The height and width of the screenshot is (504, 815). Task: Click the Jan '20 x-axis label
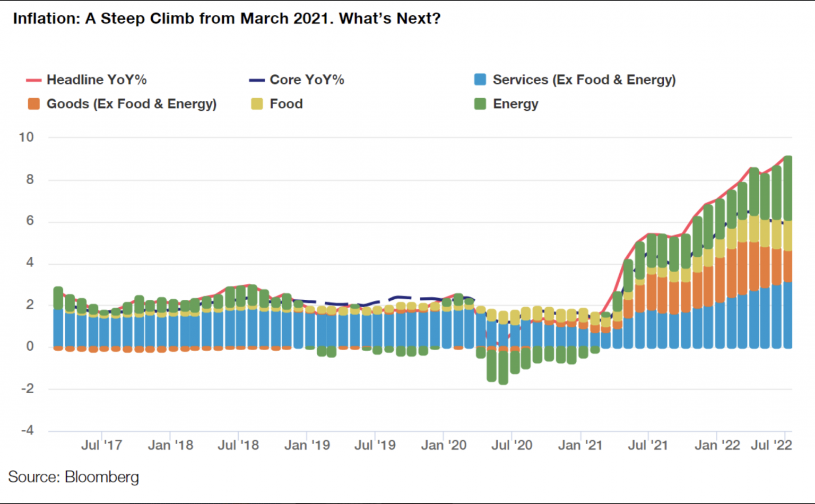pos(444,445)
